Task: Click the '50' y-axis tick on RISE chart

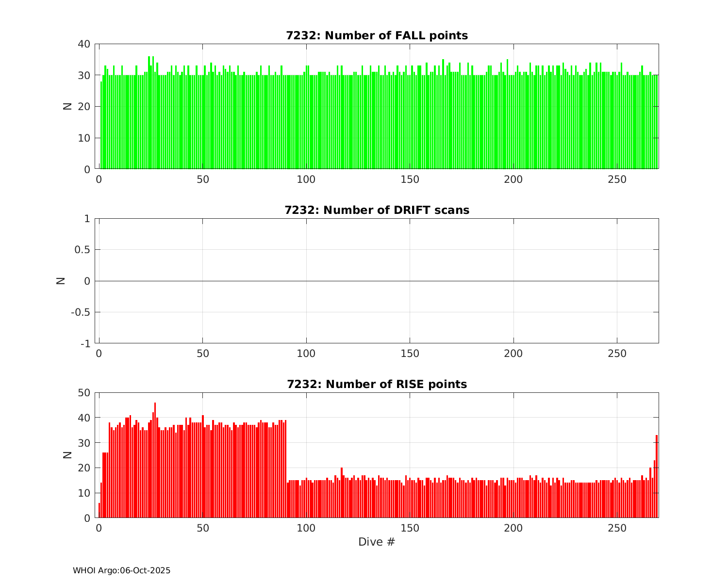Action: pos(84,393)
